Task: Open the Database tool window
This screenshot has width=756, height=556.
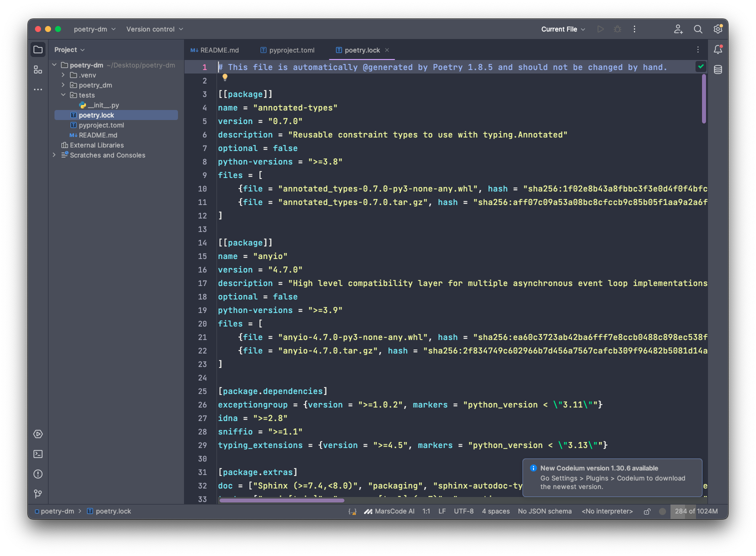Action: 718,69
